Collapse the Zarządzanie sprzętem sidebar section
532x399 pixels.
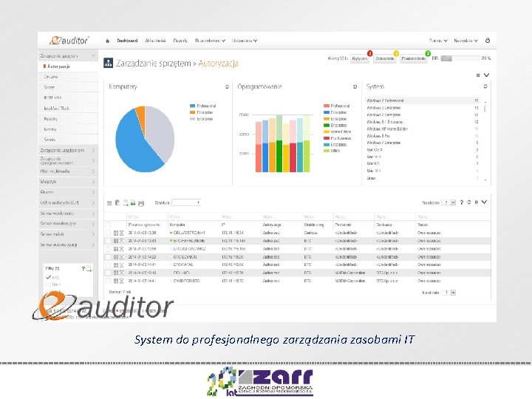(x=68, y=56)
